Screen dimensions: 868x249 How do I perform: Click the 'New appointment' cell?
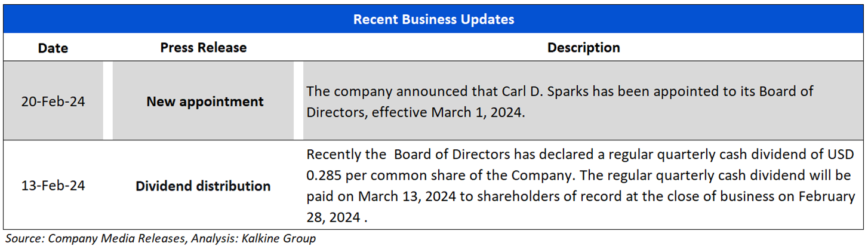205,102
